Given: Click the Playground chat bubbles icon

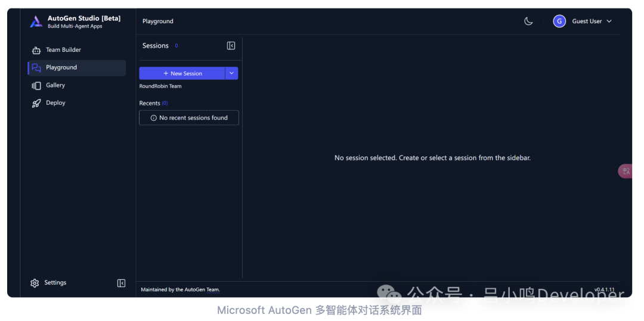Looking at the screenshot, I should (x=36, y=68).
